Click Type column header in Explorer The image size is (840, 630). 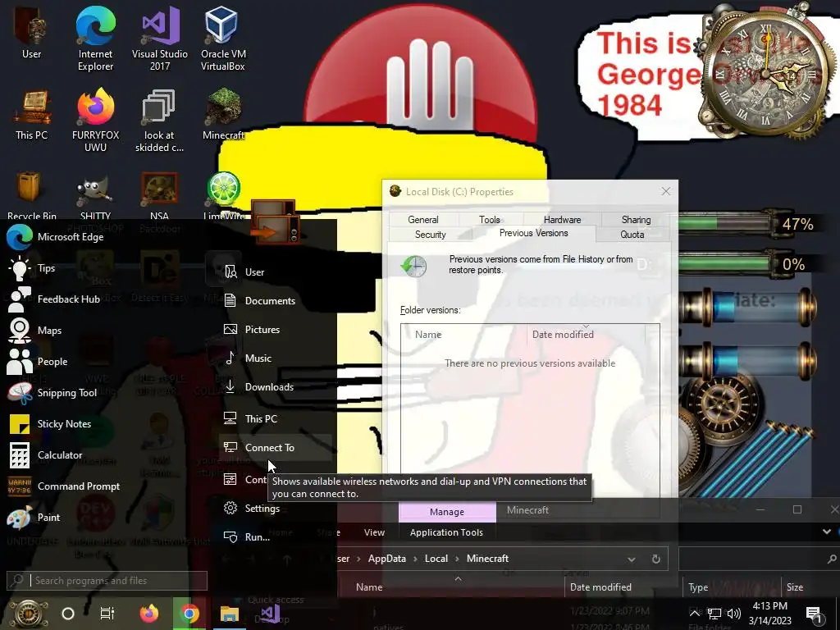point(731,587)
